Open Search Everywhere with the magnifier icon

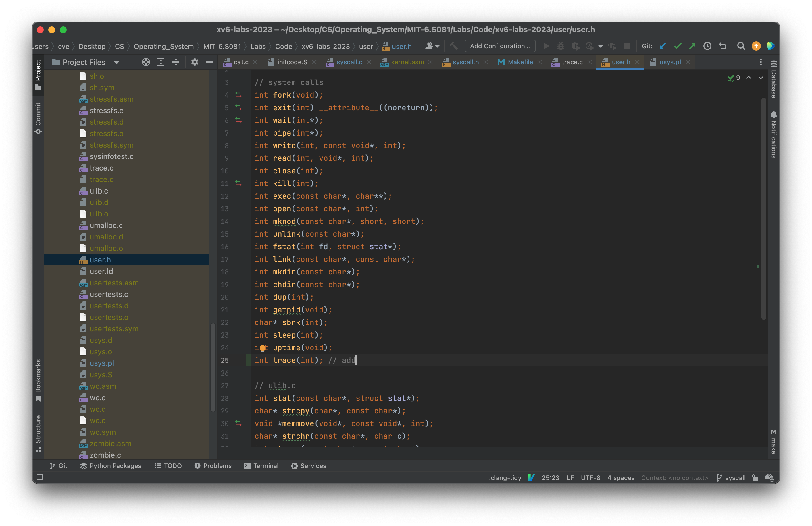[x=741, y=46]
